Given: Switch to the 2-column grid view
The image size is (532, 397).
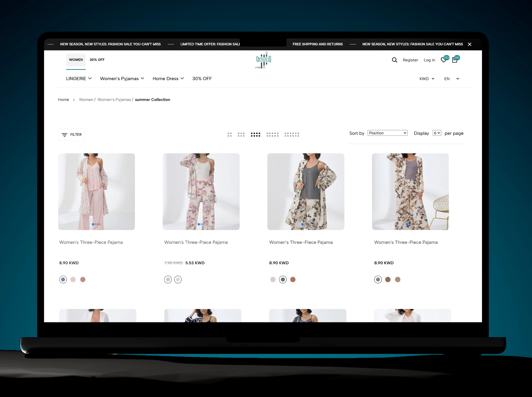Looking at the screenshot, I should pos(230,135).
